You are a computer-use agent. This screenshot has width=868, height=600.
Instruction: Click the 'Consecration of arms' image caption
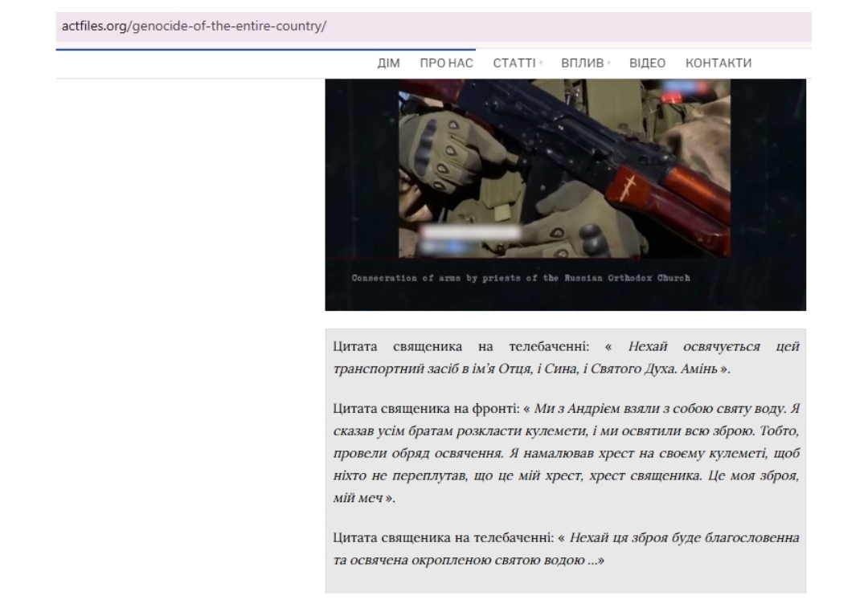point(521,279)
